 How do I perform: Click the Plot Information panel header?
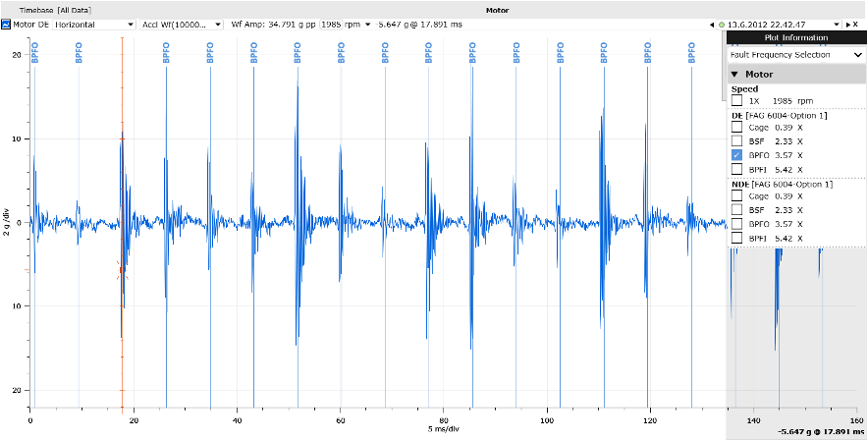click(796, 38)
